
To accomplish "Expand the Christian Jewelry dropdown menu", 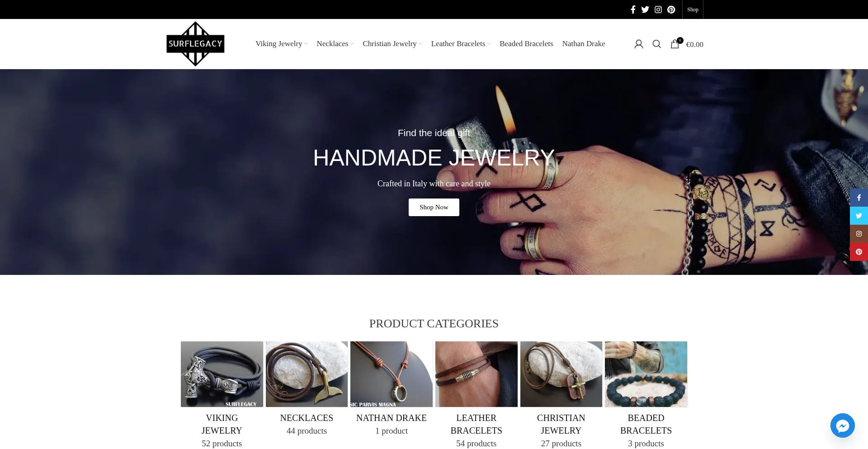I will click(392, 44).
